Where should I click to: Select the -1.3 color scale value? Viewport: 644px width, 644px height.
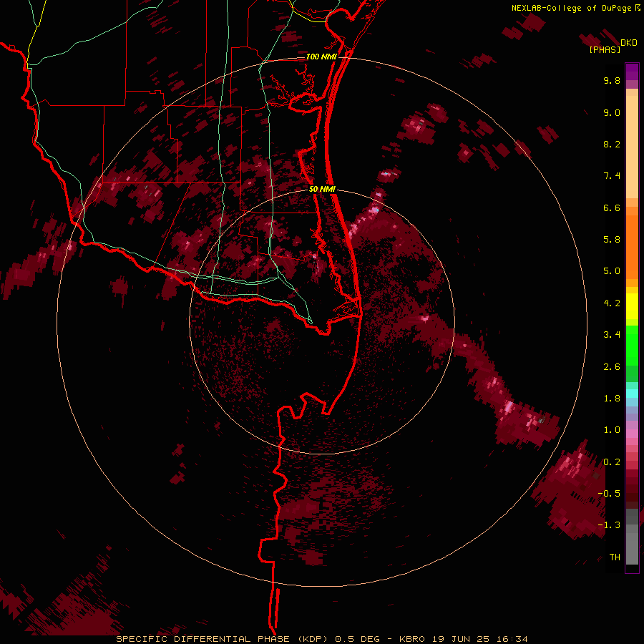click(609, 525)
